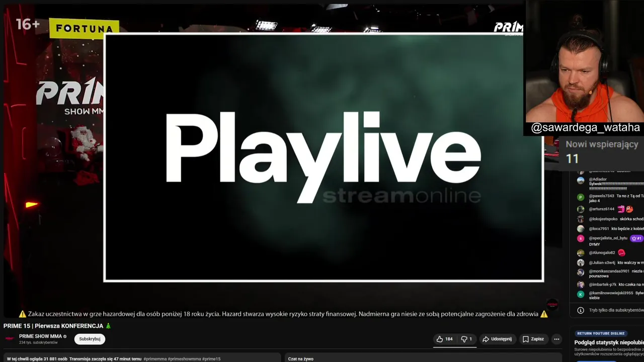Click the @Julian-x3w4j chat avatar

(x=581, y=262)
